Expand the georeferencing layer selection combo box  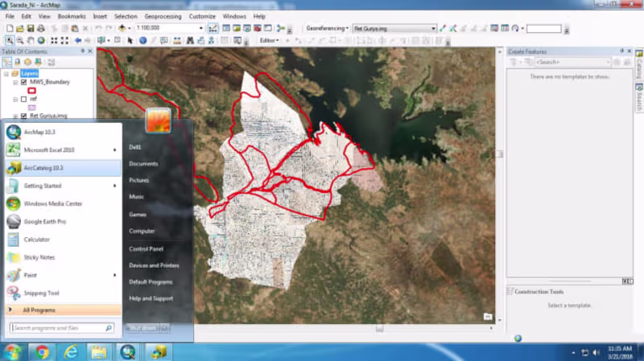[x=433, y=28]
